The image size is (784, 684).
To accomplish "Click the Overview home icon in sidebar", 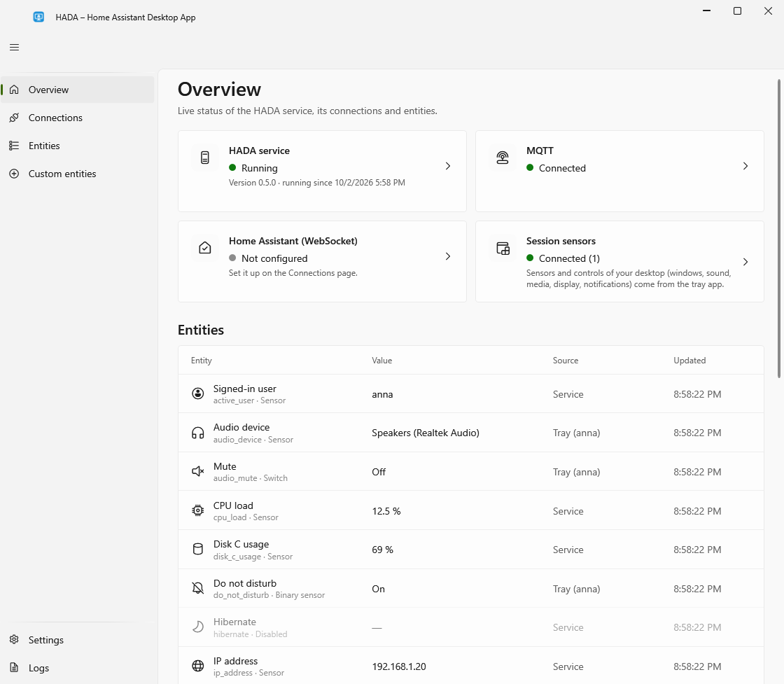I will 14,90.
